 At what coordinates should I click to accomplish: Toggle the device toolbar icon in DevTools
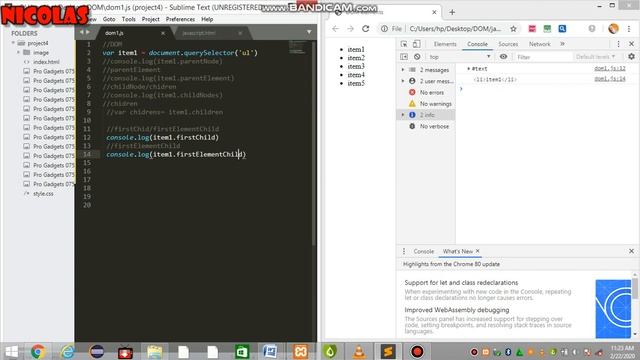coord(416,44)
